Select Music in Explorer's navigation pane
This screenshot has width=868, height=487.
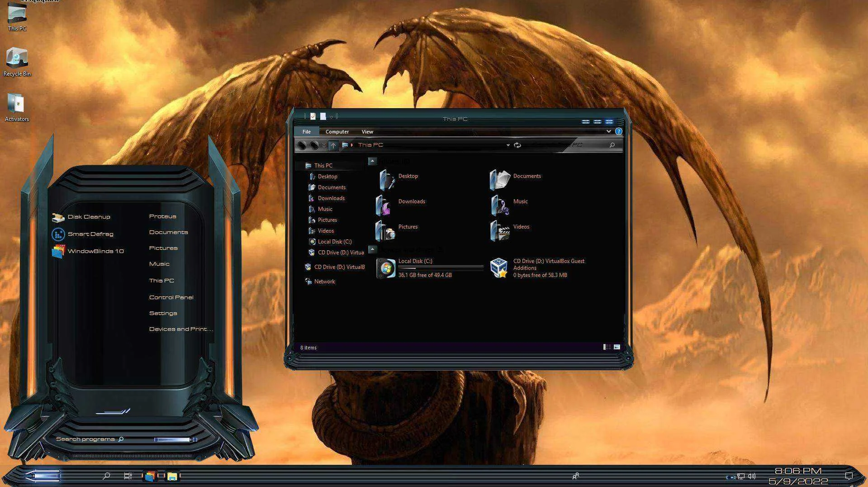click(x=325, y=209)
